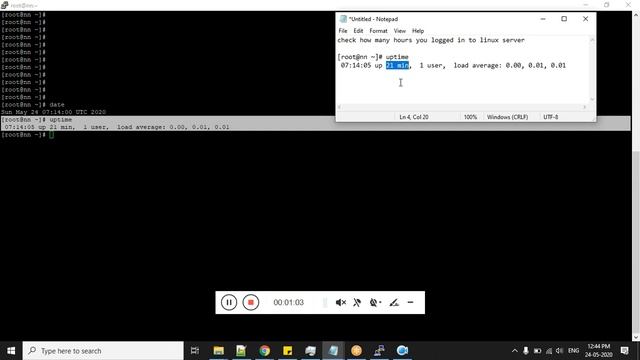Maximize the Notepad window
This screenshot has height=360, width=640.
pyautogui.click(x=564, y=19)
